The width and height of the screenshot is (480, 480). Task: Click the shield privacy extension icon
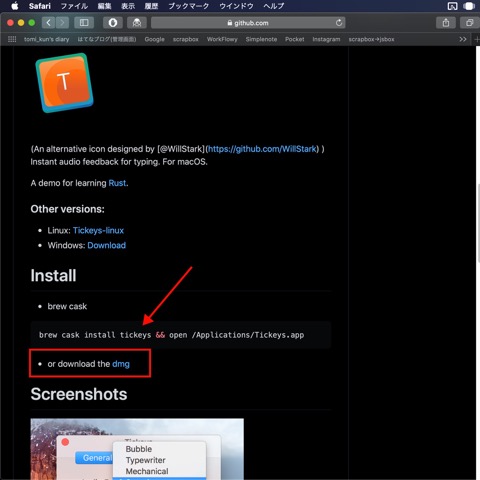(113, 23)
